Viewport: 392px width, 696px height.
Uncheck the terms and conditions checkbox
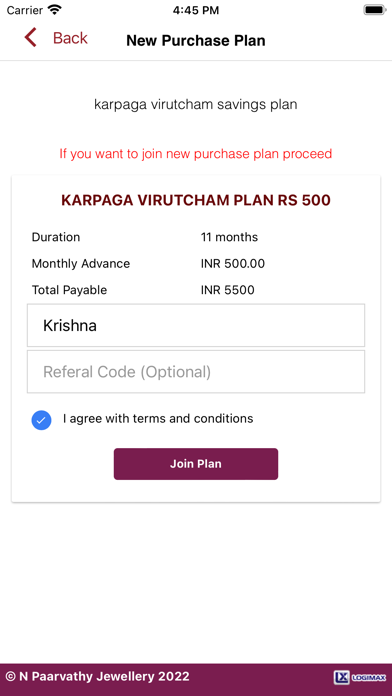(x=41, y=420)
